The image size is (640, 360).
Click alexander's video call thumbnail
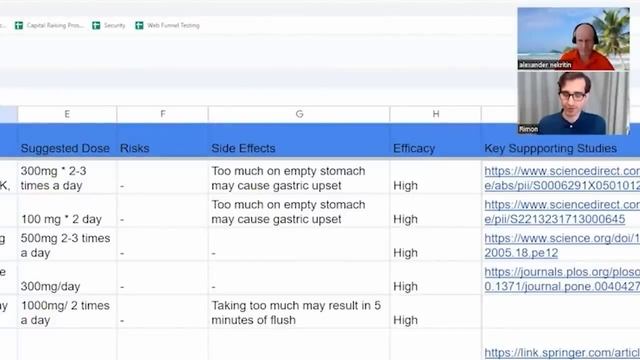pyautogui.click(x=573, y=39)
